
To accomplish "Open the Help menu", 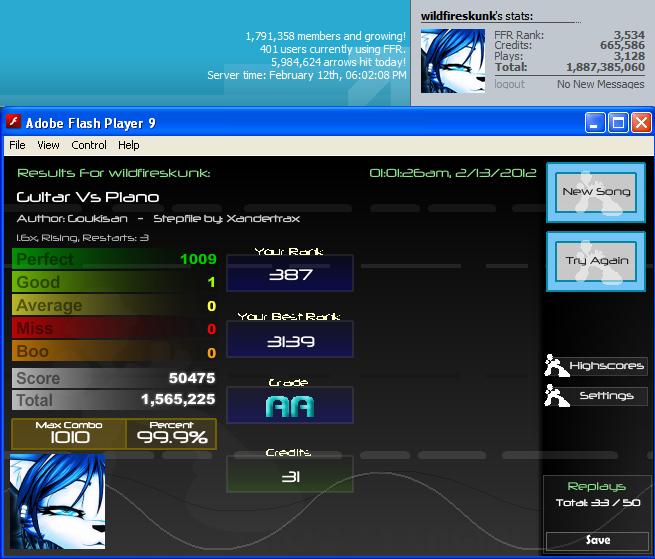I will tap(128, 145).
